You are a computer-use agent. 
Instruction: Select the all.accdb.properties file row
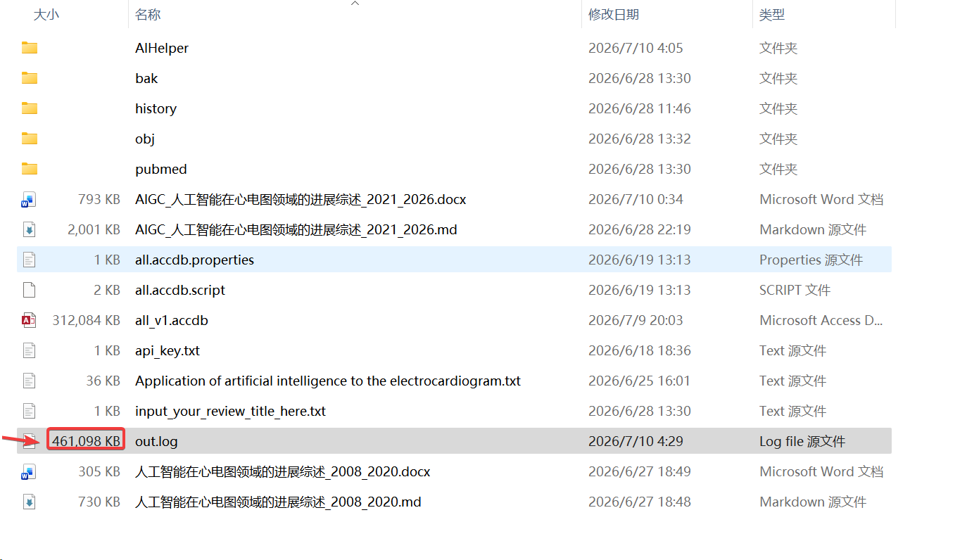pos(454,260)
